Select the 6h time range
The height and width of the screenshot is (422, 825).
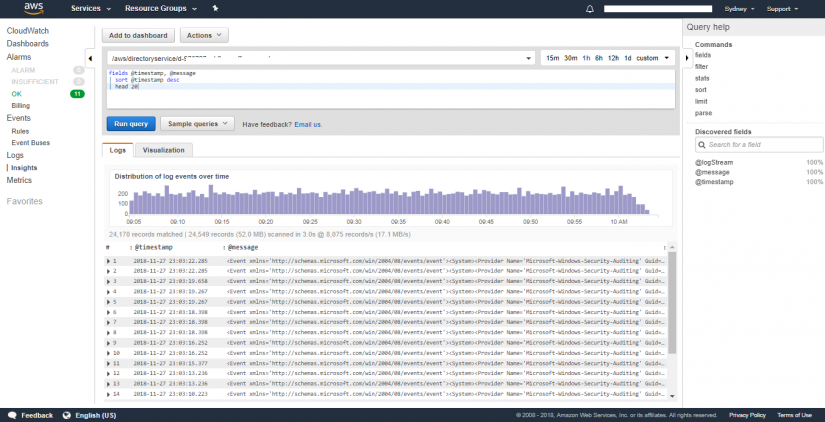point(599,58)
